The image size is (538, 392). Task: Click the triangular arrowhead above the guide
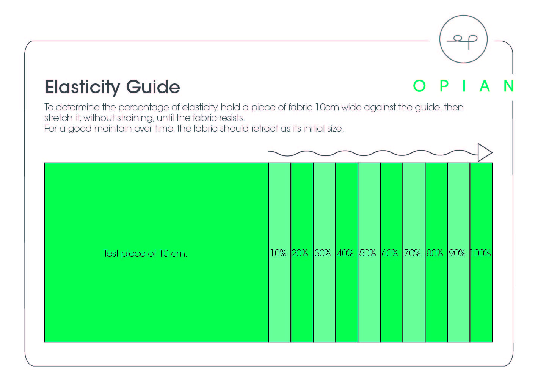pos(484,153)
